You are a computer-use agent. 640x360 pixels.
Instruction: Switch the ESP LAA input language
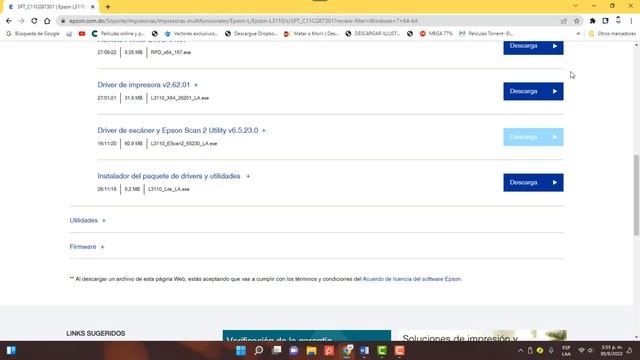pyautogui.click(x=566, y=351)
